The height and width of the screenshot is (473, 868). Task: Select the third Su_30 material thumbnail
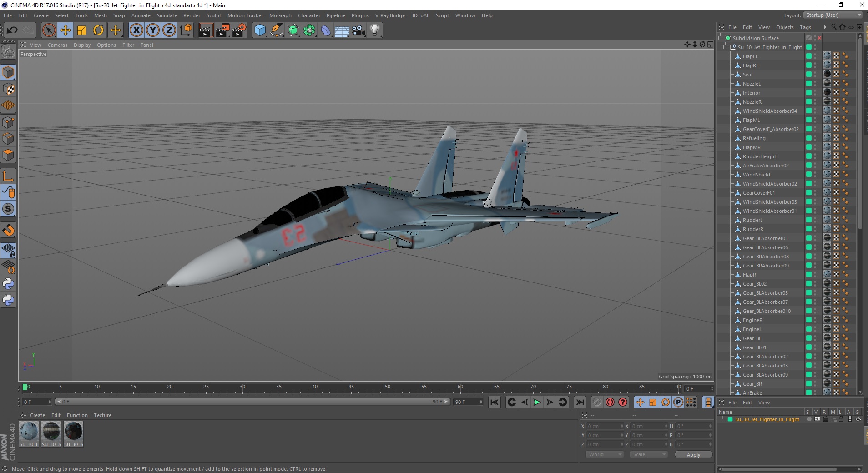click(x=73, y=434)
